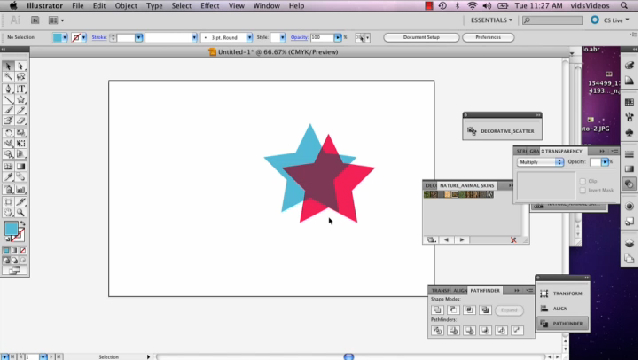
Task: Click the Pathfinder Divide icon
Action: [437, 330]
